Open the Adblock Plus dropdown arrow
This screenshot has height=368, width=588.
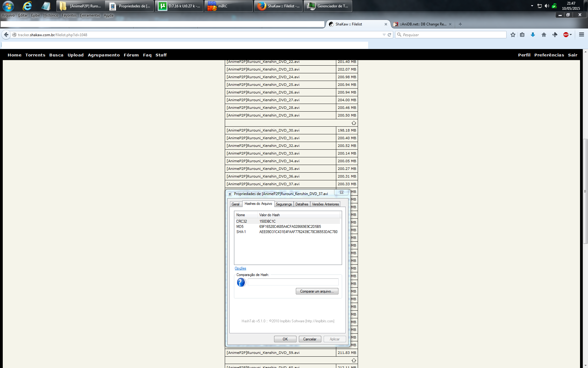(x=571, y=35)
